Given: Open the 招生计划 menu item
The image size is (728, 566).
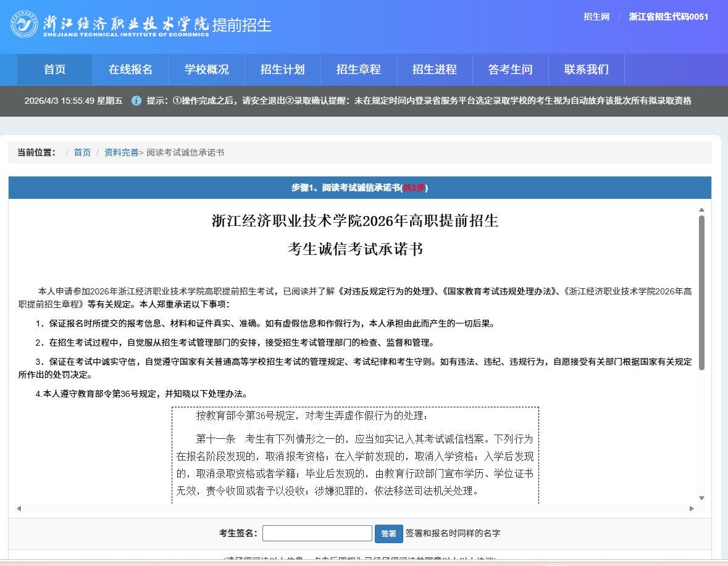Looking at the screenshot, I should [282, 70].
